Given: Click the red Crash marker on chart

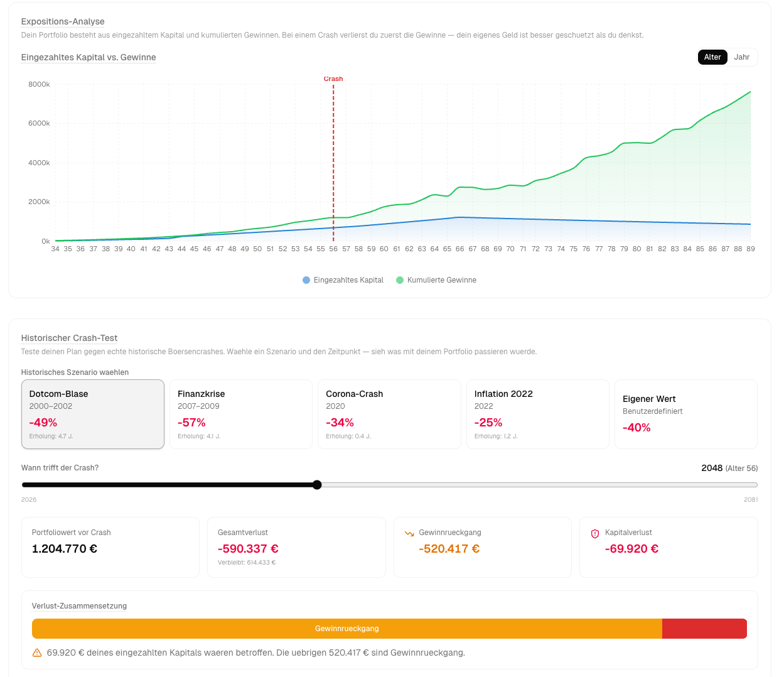Looking at the screenshot, I should (333, 79).
